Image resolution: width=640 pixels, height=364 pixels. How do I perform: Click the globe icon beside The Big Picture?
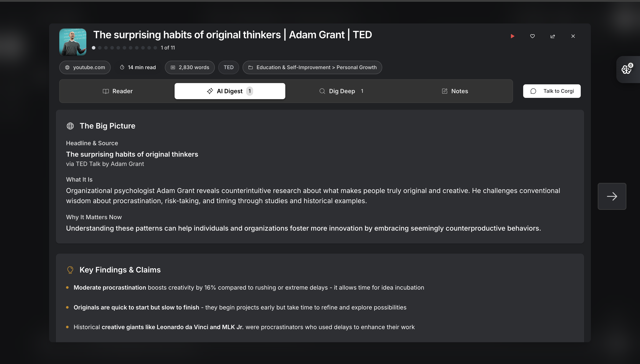point(70,126)
